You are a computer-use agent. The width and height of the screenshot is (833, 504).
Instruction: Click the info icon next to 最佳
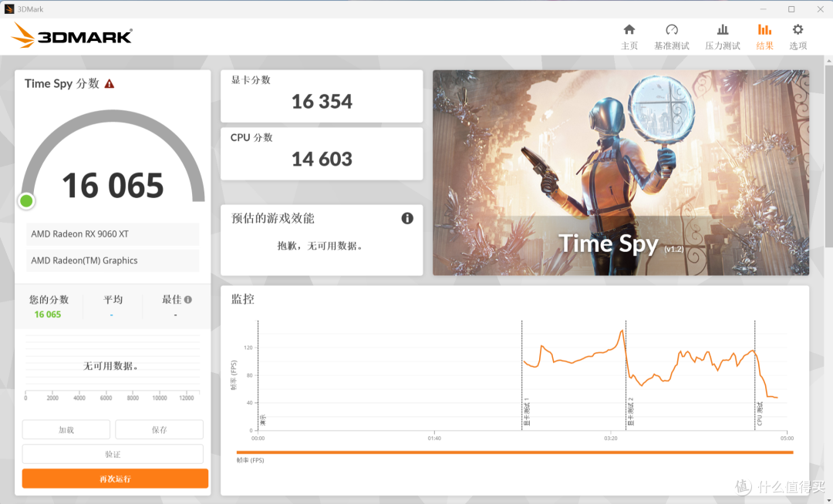pos(188,300)
